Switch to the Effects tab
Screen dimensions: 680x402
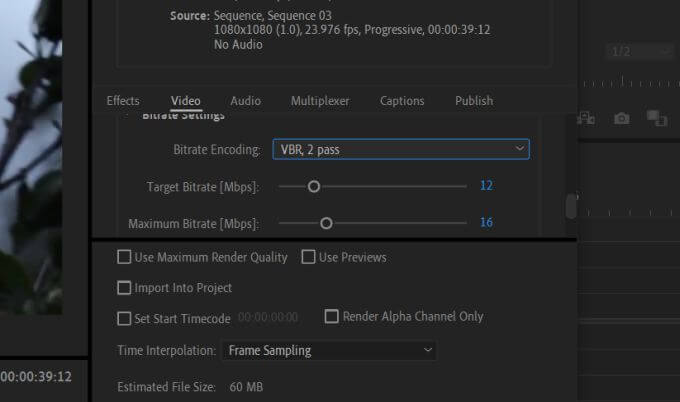pyautogui.click(x=123, y=101)
